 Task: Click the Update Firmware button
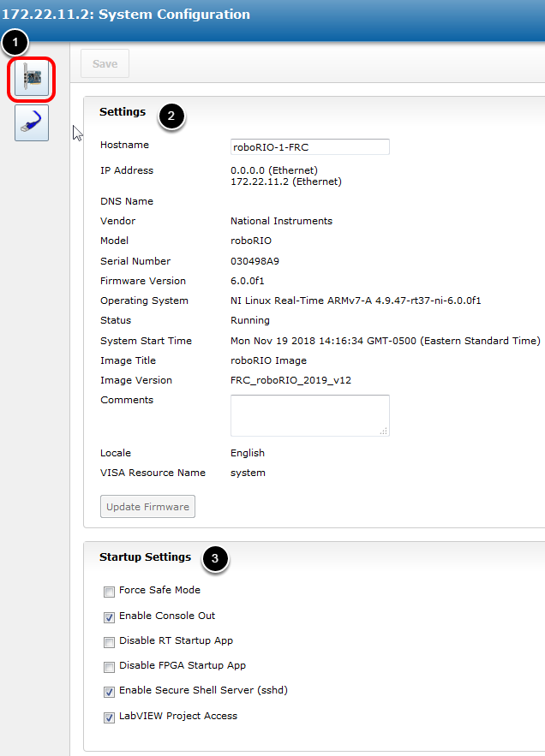click(147, 507)
